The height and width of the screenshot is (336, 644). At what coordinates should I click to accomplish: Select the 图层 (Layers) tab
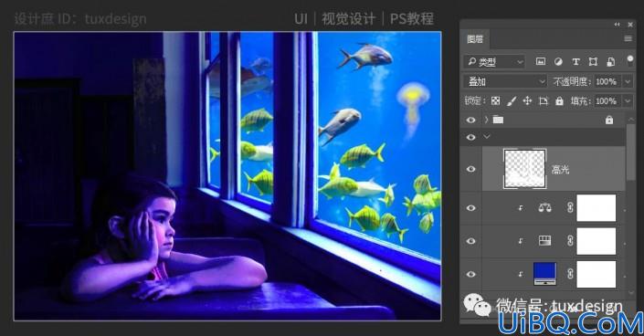click(x=475, y=39)
